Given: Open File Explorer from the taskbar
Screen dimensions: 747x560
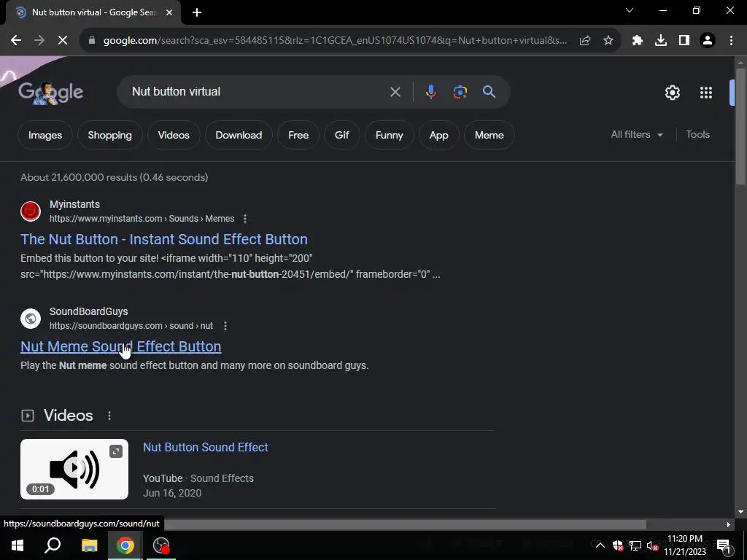Looking at the screenshot, I should [89, 545].
